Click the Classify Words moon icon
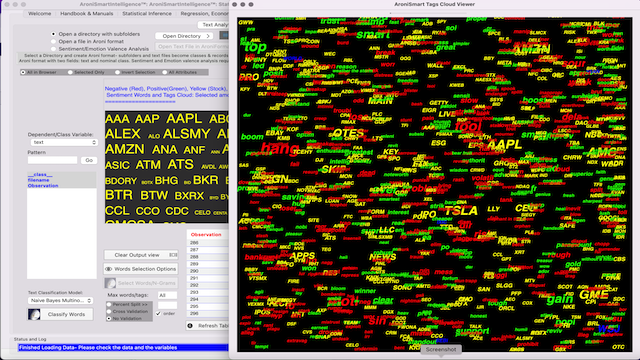Screen dimensions: 640x360 34,314
